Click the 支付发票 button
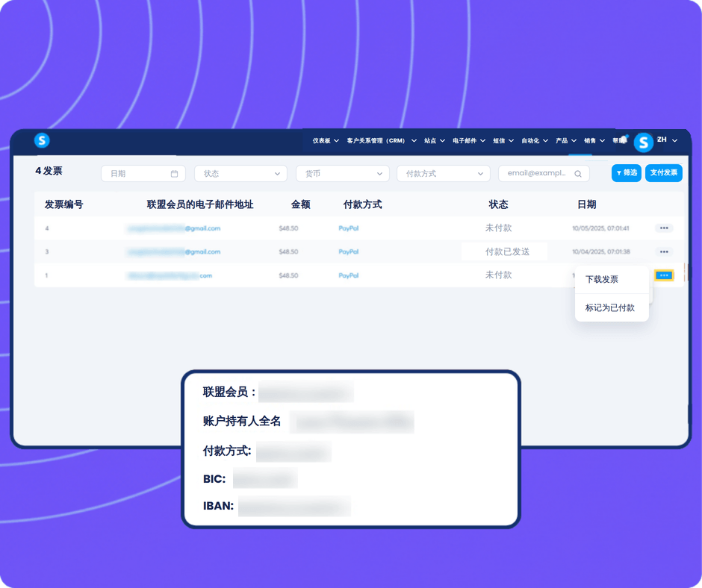702x588 pixels. tap(663, 172)
